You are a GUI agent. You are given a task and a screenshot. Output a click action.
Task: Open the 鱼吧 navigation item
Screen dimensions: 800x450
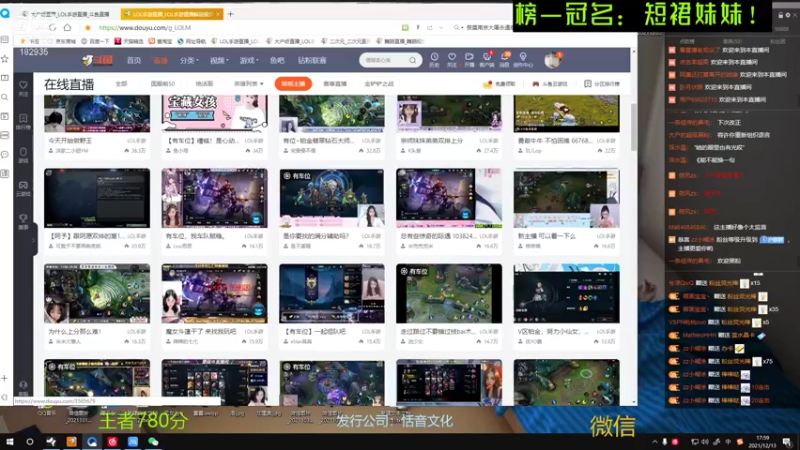pyautogui.click(x=277, y=60)
